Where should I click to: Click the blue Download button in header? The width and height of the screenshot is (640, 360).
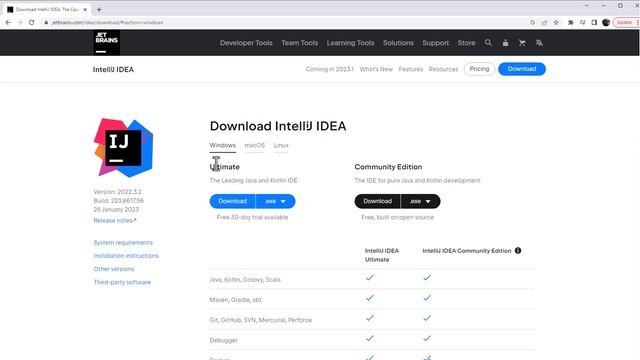(522, 69)
